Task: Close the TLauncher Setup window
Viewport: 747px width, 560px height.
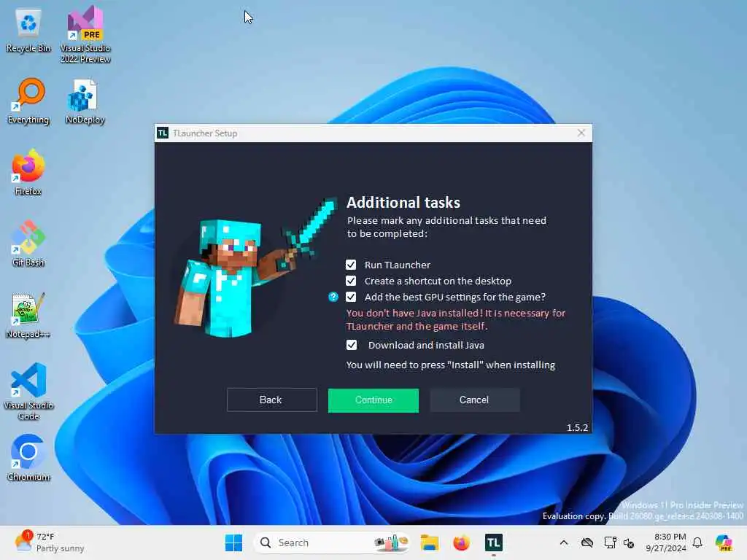Action: (x=581, y=133)
